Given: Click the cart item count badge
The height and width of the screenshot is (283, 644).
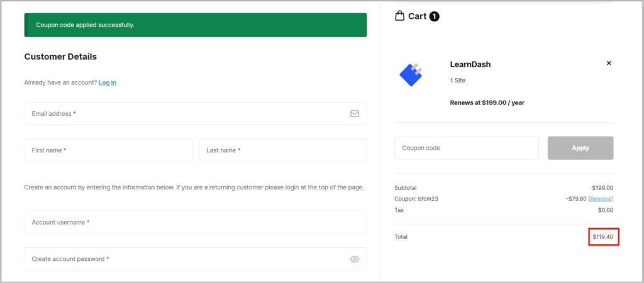Looking at the screenshot, I should pos(434,16).
